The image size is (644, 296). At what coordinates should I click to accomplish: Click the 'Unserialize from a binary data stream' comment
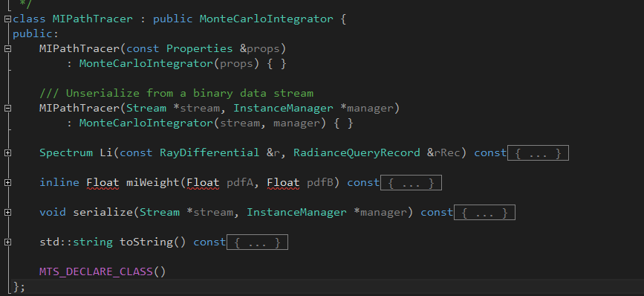176,93
